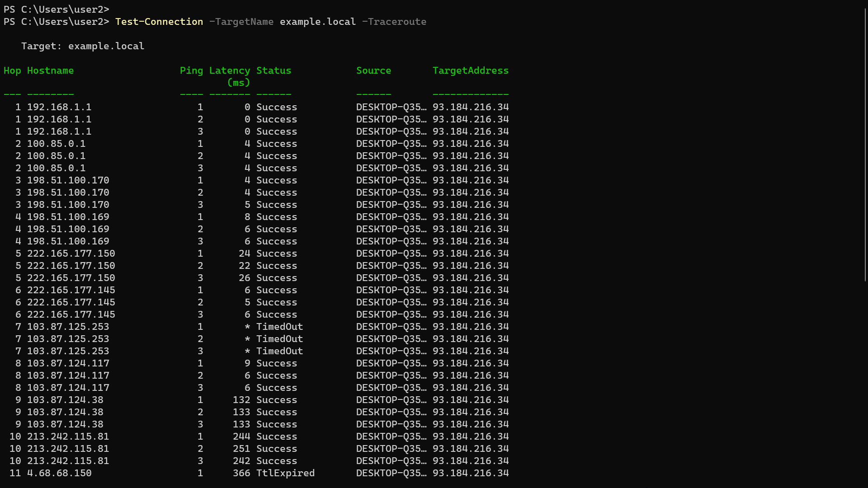Click the Hop column header to sort
The height and width of the screenshot is (488, 868).
(x=12, y=70)
